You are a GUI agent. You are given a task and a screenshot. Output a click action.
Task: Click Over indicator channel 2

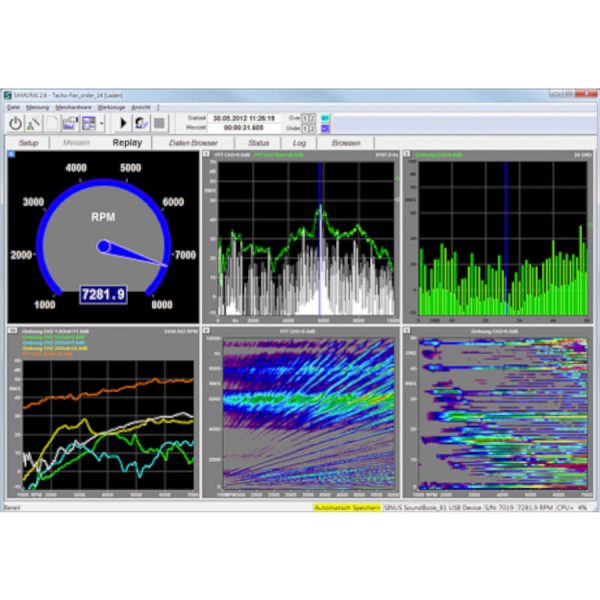312,118
